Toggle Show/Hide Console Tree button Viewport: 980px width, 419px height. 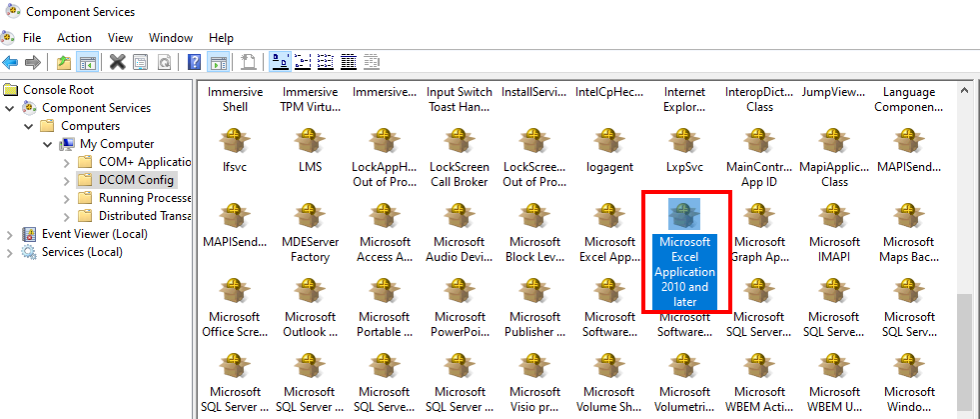(88, 62)
